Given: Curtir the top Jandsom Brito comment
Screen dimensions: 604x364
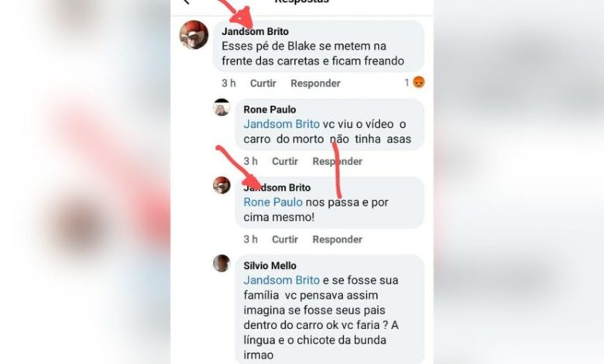Looking at the screenshot, I should click(263, 83).
